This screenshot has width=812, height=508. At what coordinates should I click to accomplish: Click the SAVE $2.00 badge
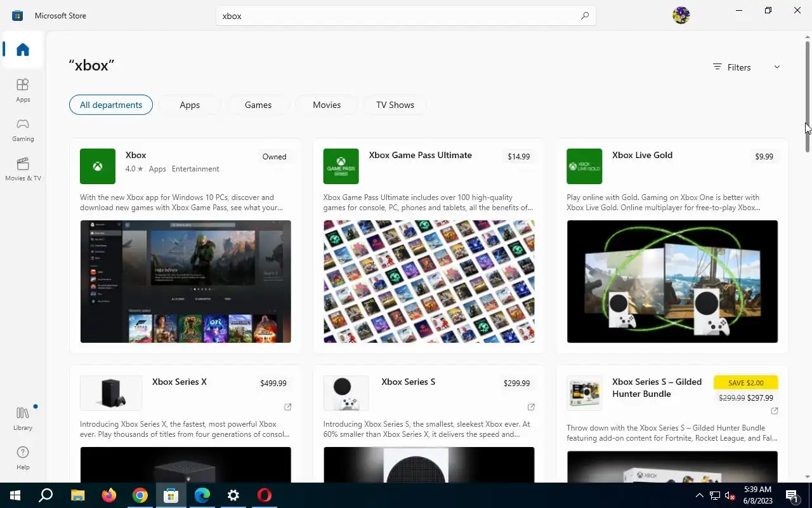coord(746,383)
